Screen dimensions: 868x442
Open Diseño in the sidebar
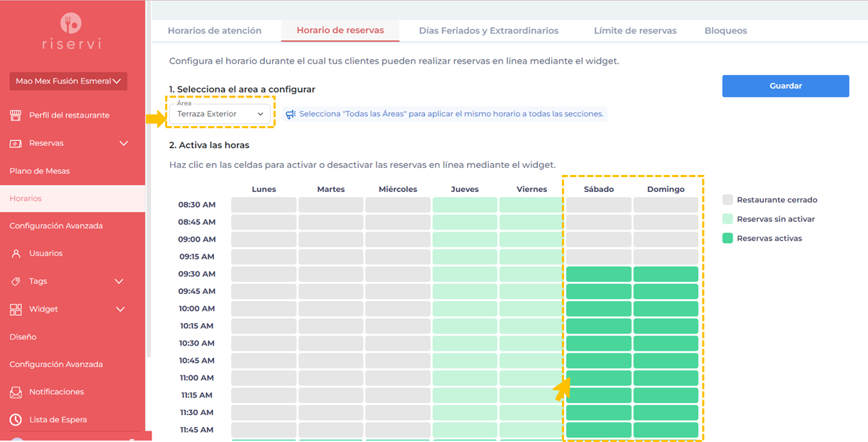coord(23,337)
